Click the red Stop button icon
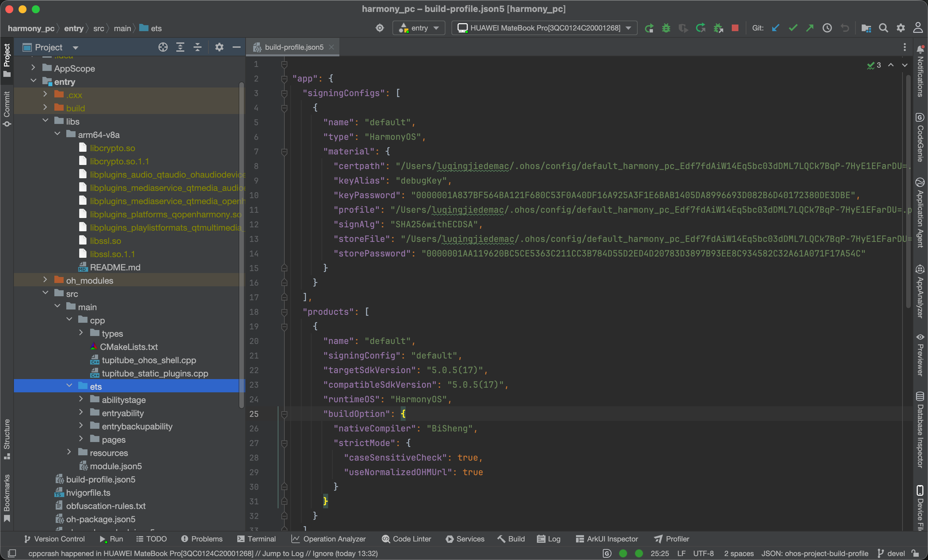 (x=735, y=28)
